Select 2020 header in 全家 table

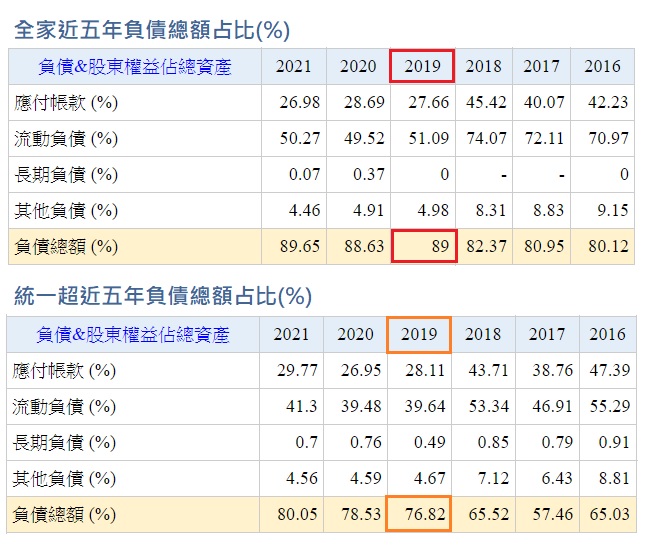coord(358,66)
